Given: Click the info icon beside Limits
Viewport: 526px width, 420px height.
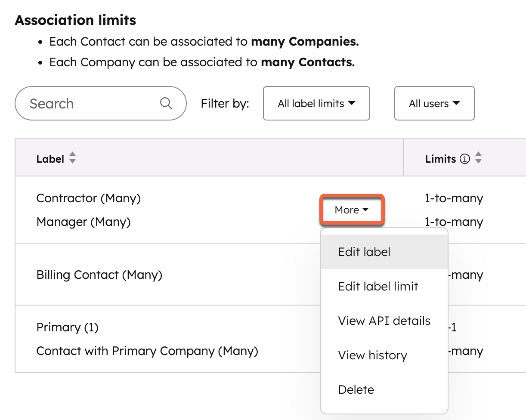Looking at the screenshot, I should pyautogui.click(x=464, y=159).
